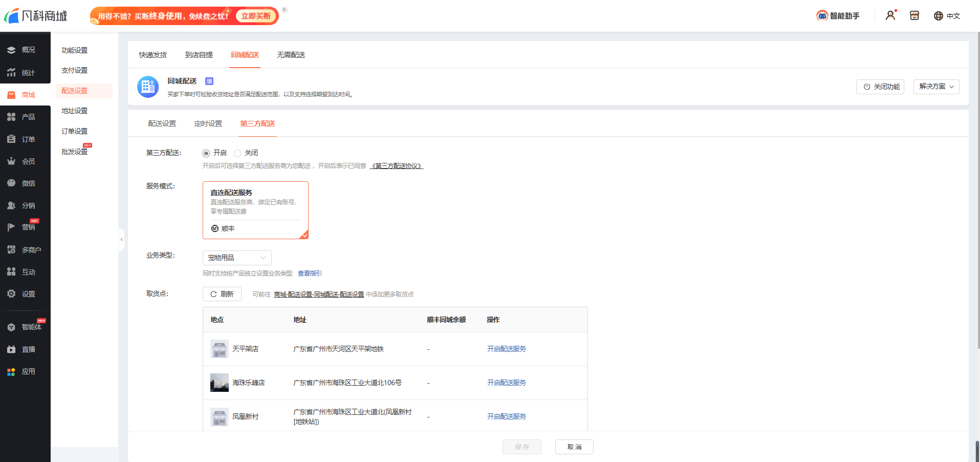Image resolution: width=980 pixels, height=462 pixels.
Task: Open 批发设置 in the settings menu
Action: [x=75, y=152]
